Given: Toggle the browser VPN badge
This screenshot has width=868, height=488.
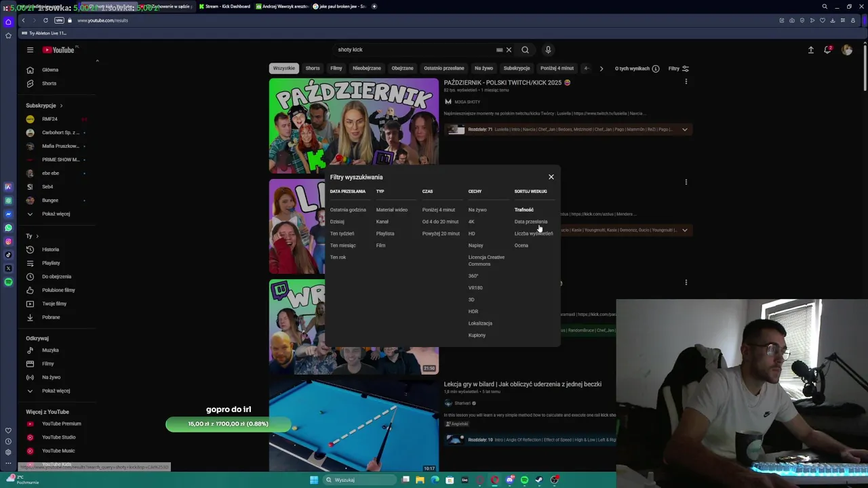Looking at the screenshot, I should coord(59,20).
